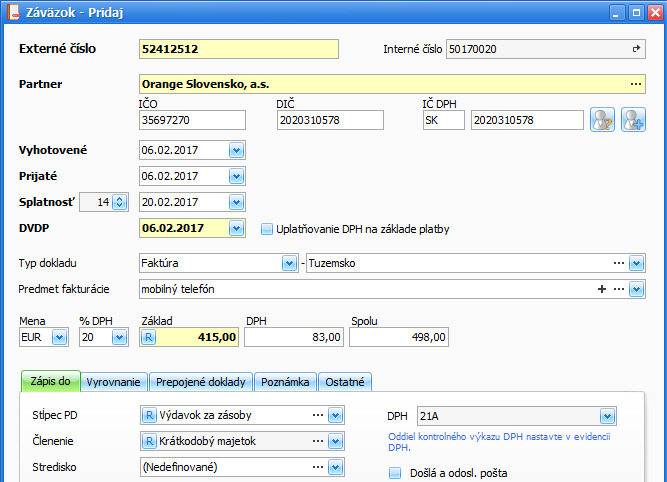Click the IČ DPH country prefix SK field

pos(444,120)
